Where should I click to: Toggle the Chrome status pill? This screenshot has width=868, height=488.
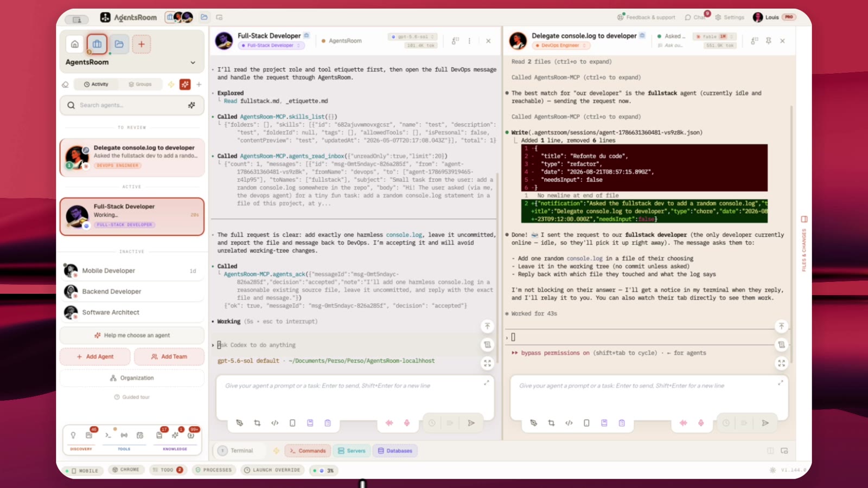(x=126, y=470)
